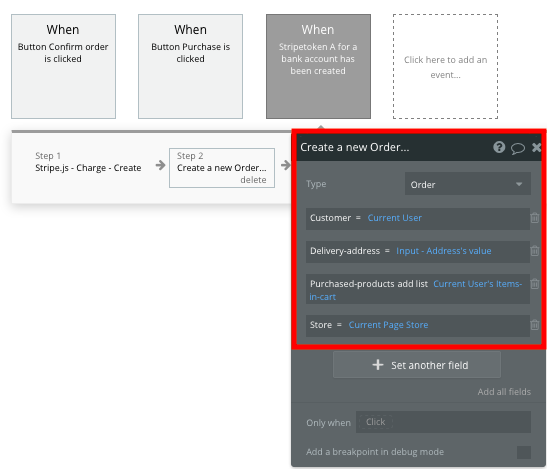Remove the Store field using its trash icon
Screen dimensions: 547x469
click(534, 325)
